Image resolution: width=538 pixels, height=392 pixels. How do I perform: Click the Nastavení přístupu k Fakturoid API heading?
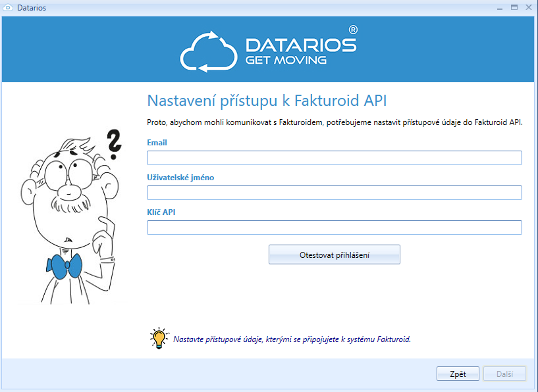tap(267, 101)
